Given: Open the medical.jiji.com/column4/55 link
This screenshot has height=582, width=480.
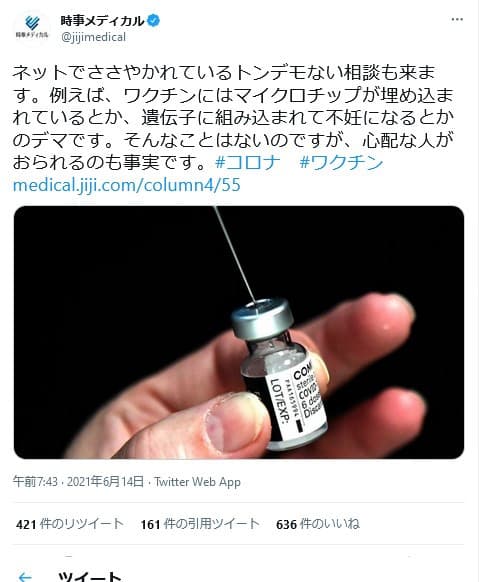Looking at the screenshot, I should [127, 185].
